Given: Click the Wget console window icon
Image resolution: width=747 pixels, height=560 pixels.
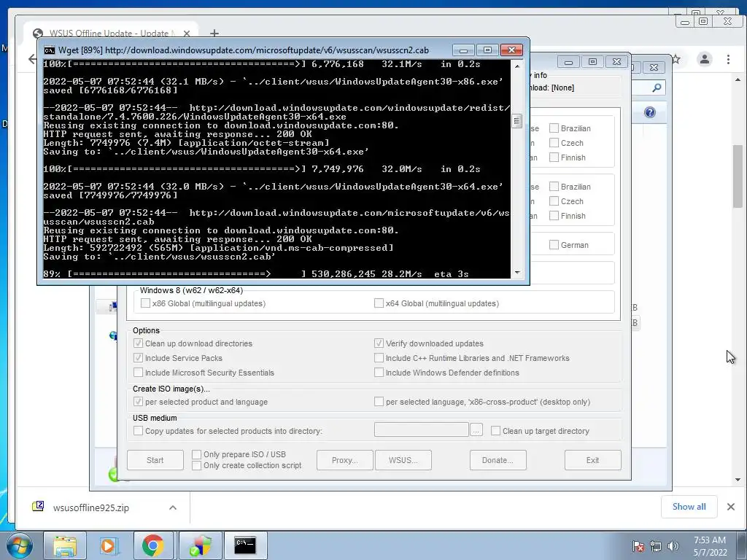Looking at the screenshot, I should tap(49, 50).
